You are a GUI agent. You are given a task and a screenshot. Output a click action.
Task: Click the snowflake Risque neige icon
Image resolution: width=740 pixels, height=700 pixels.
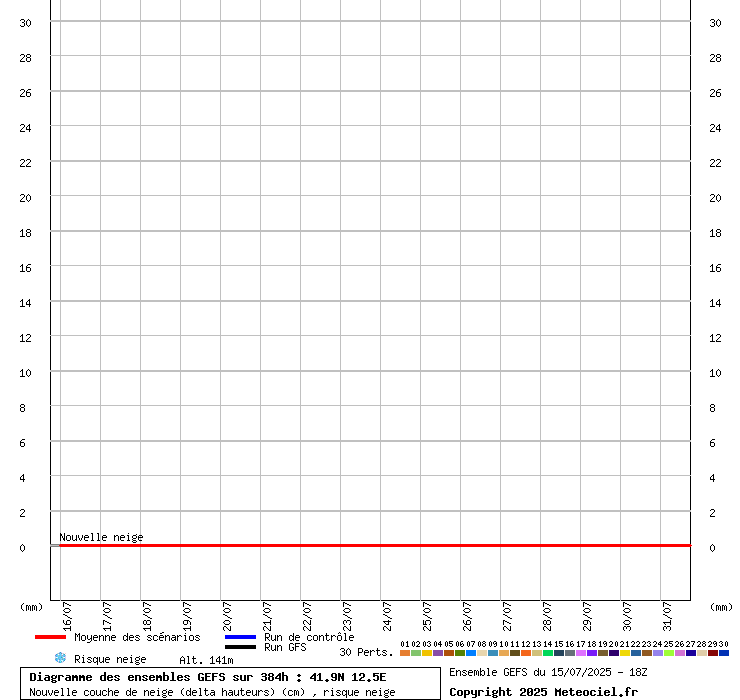[x=60, y=658]
